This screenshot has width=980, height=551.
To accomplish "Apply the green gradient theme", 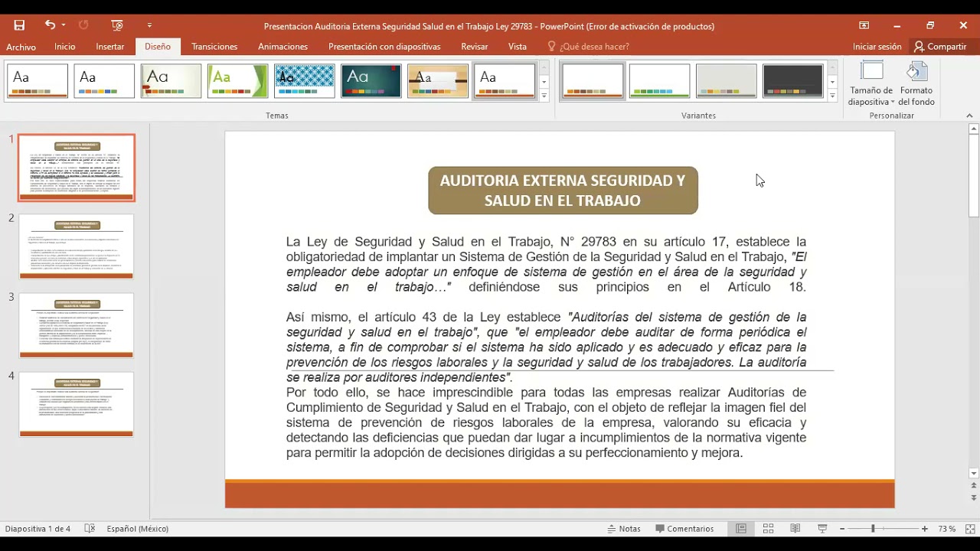I will point(237,81).
